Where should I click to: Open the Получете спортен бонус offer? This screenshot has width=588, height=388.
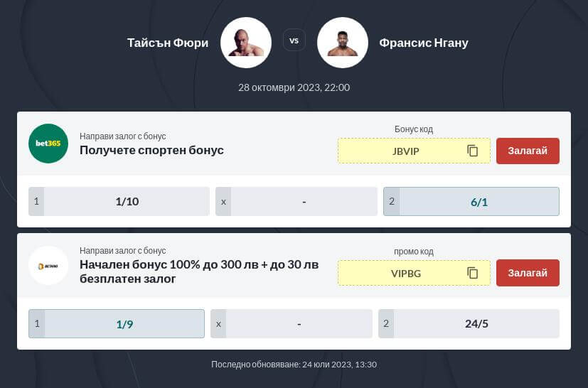tap(151, 150)
